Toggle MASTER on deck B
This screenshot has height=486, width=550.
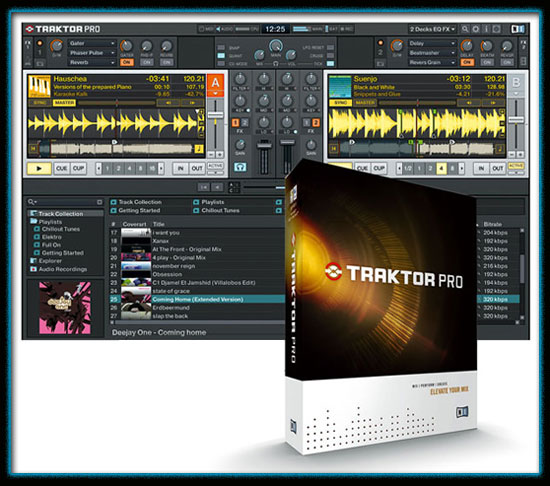365,103
